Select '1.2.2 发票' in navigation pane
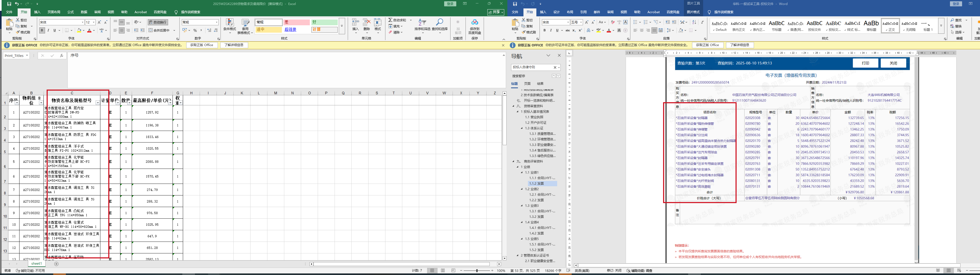980x275 pixels. [x=537, y=200]
